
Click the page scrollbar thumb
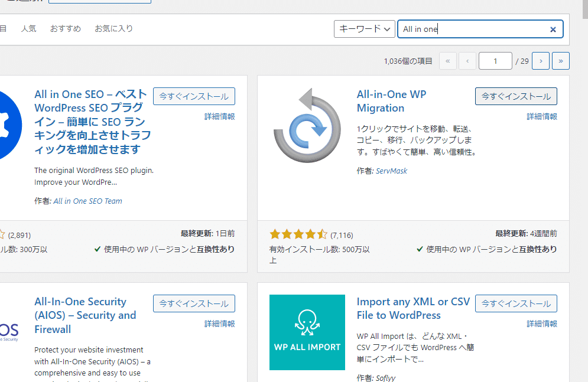tap(585, 9)
